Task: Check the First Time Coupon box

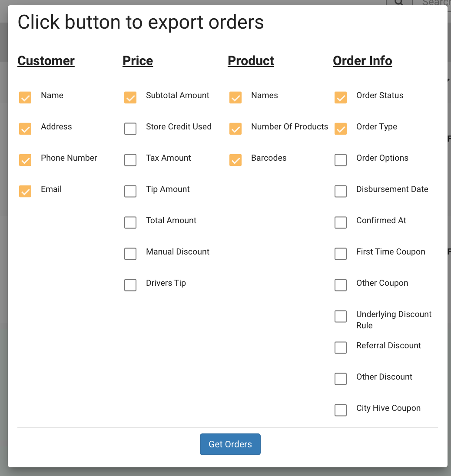Action: tap(341, 254)
